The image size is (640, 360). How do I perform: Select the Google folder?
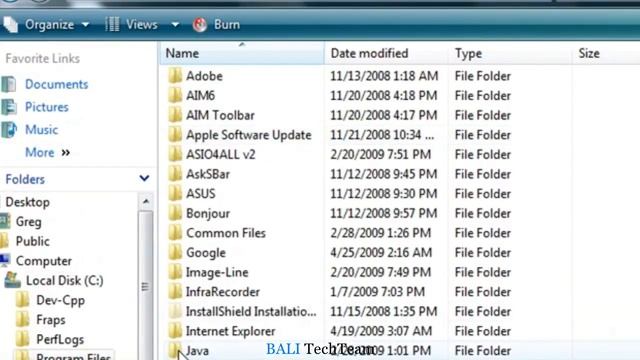pyautogui.click(x=206, y=253)
